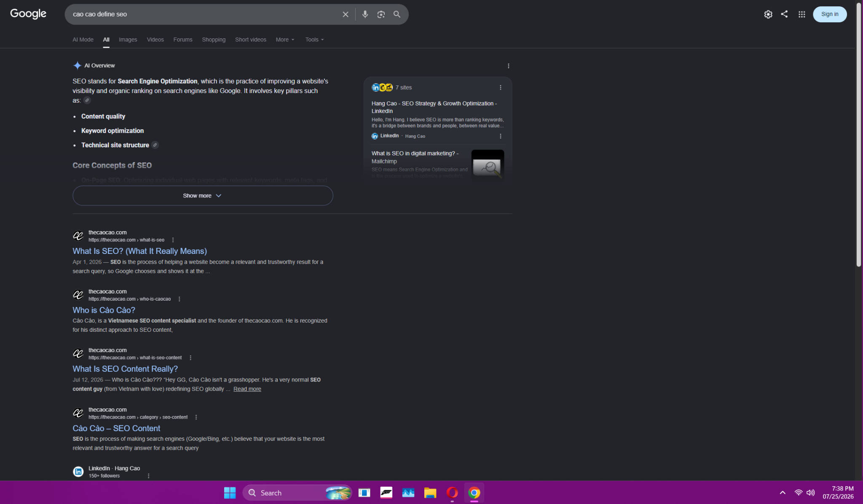Viewport: 863px width, 504px height.
Task: Open 'What Is SEO Content Really?' result
Action: [x=125, y=369]
